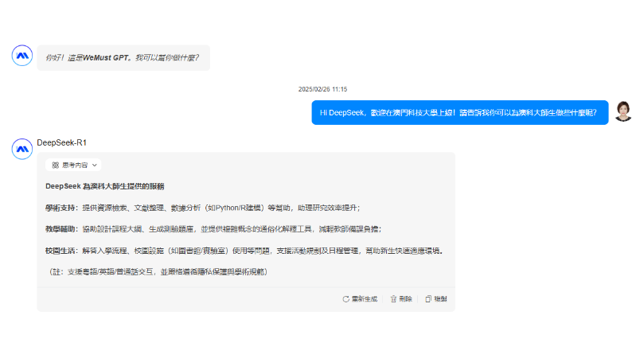644x362 pixels.
Task: Click the DeepSeek-R1 model name label
Action: (x=61, y=142)
